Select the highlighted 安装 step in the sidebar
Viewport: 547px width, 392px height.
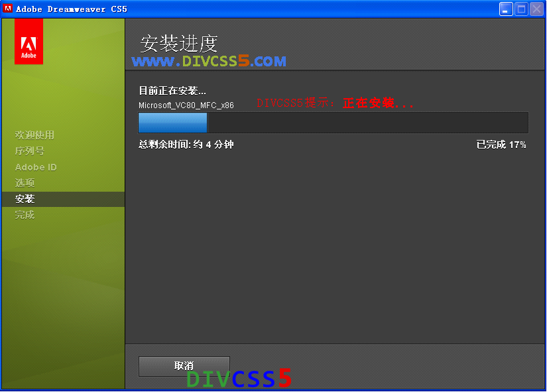63,199
